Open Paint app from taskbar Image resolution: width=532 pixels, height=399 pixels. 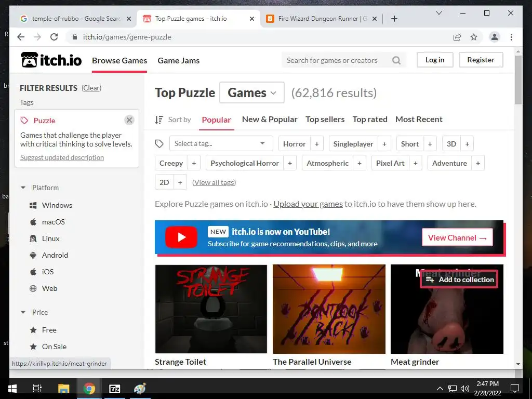click(140, 389)
